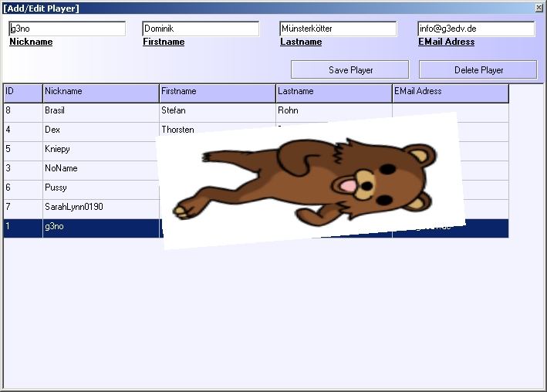Click the Thorsten firstname cell
Screen dimensions: 547x392
coord(218,130)
